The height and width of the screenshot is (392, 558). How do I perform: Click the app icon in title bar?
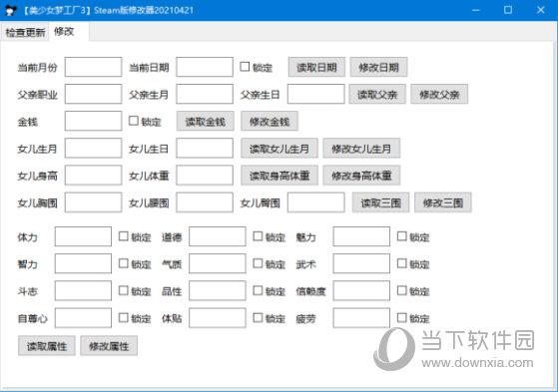pos(11,10)
